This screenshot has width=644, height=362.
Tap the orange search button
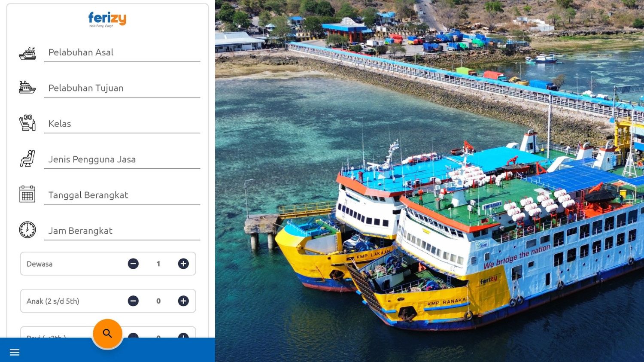click(x=107, y=333)
